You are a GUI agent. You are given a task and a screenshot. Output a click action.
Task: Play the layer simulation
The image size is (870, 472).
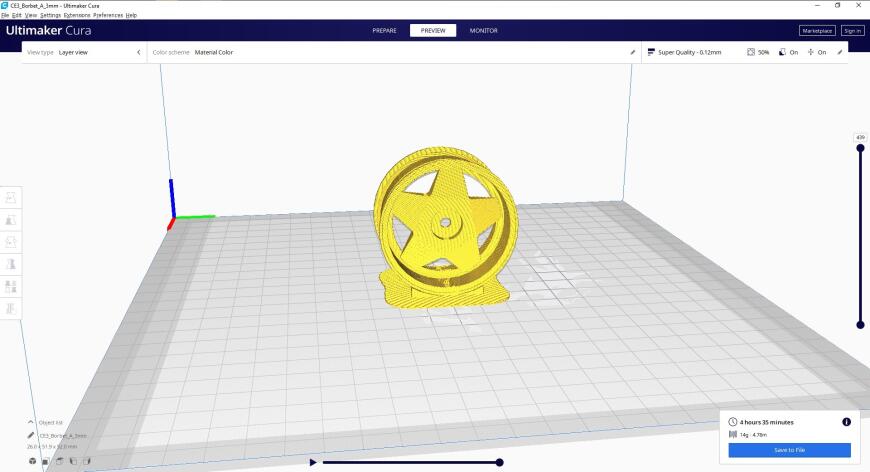tap(313, 462)
